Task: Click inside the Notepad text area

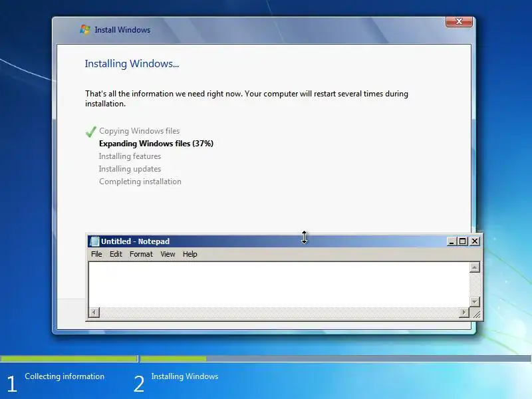Action: 279,285
